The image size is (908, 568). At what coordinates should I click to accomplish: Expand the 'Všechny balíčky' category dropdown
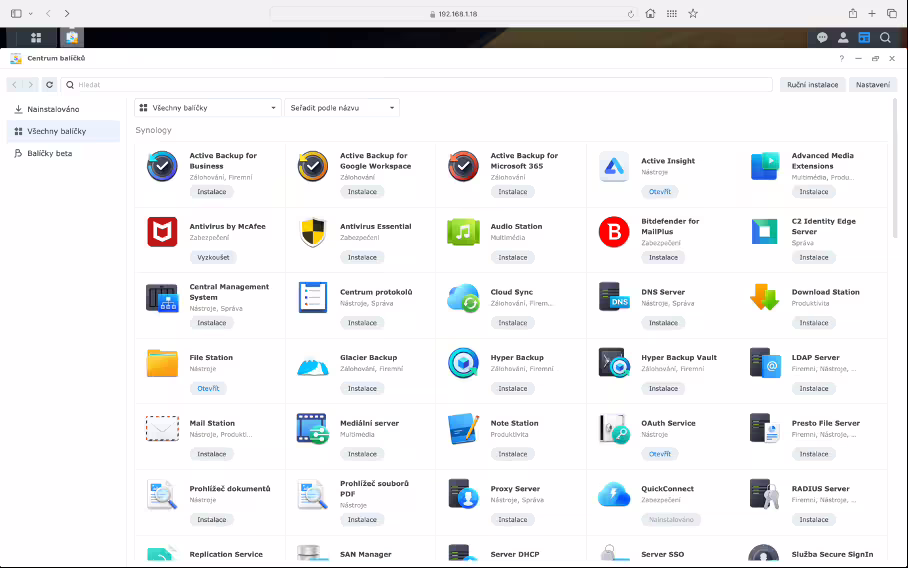pos(208,108)
